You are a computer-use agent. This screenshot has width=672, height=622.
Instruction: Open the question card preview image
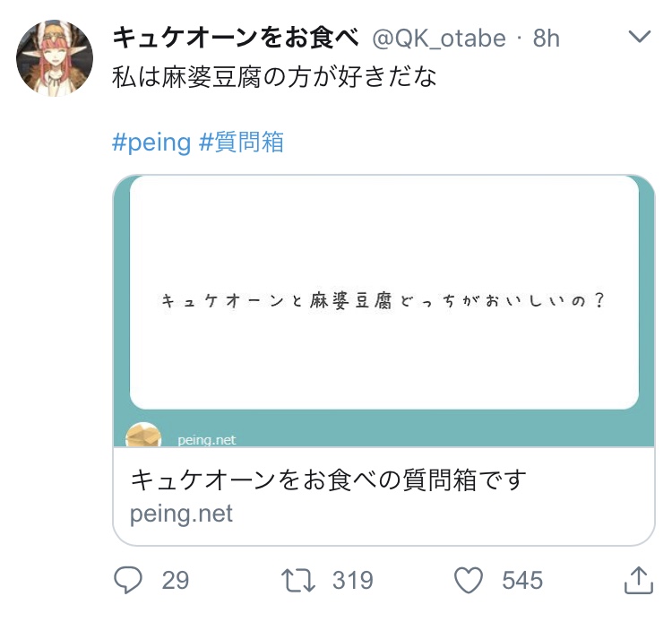(x=384, y=301)
